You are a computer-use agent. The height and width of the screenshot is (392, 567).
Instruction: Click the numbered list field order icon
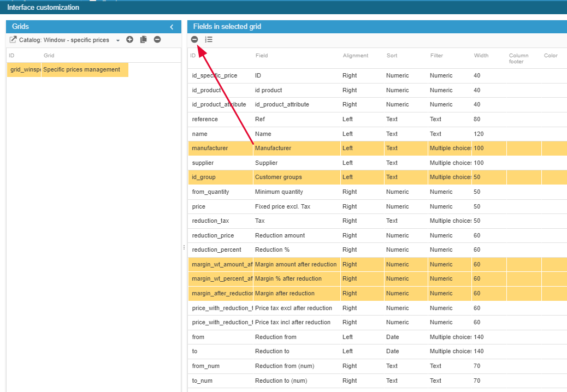209,39
